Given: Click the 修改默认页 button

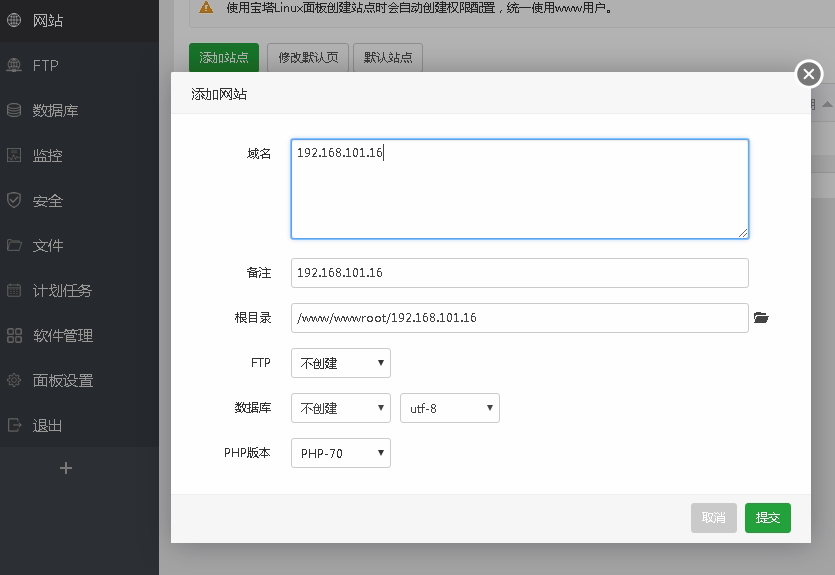Looking at the screenshot, I should coord(308,57).
